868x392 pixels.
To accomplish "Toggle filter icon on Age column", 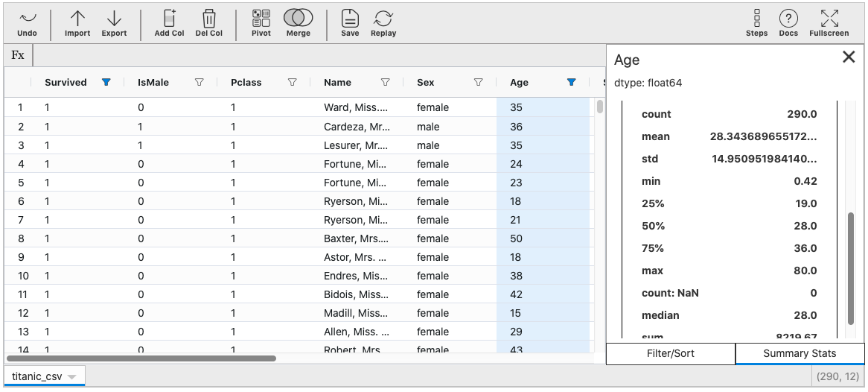I will [571, 83].
